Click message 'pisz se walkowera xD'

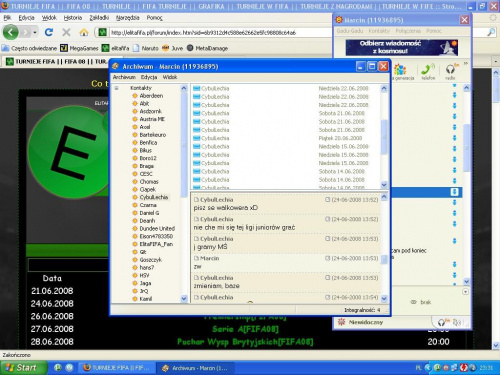[226, 208]
